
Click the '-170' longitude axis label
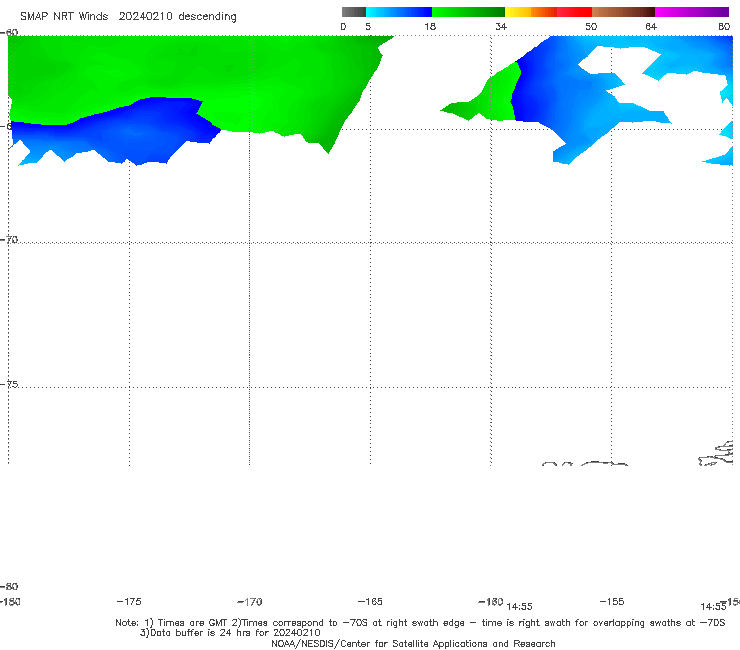[x=250, y=602]
